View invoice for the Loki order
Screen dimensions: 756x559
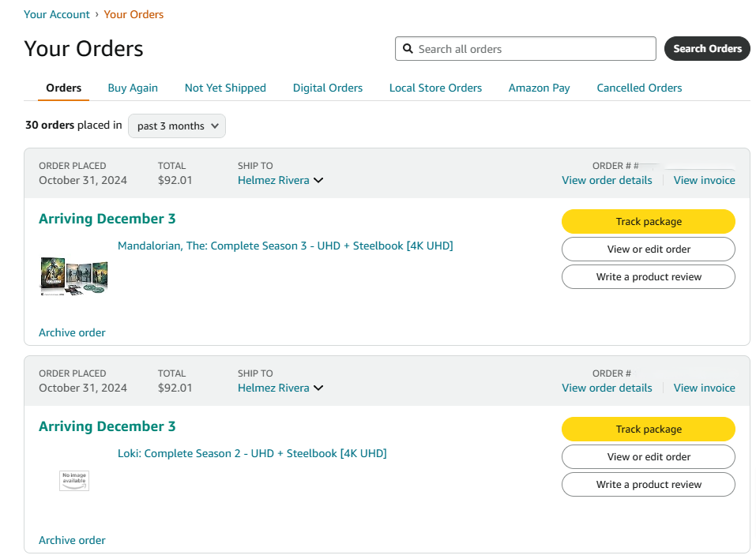705,388
